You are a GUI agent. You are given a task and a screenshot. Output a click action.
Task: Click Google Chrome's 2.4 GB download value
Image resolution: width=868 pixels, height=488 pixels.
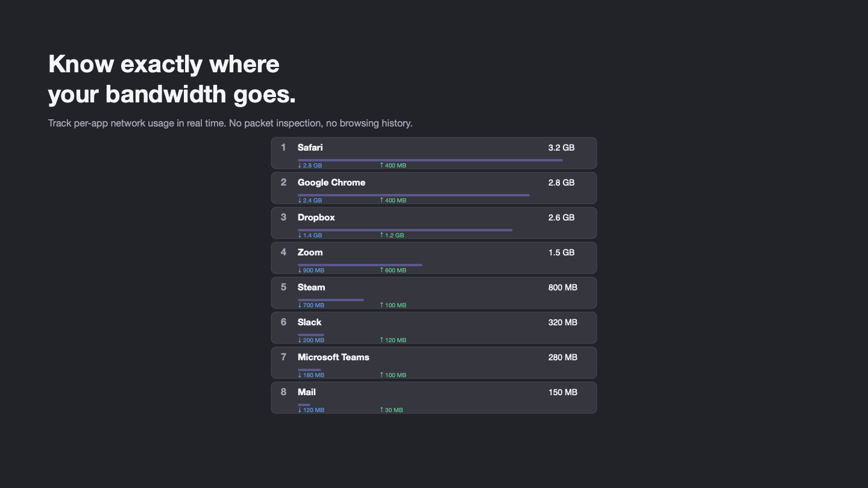tap(310, 201)
